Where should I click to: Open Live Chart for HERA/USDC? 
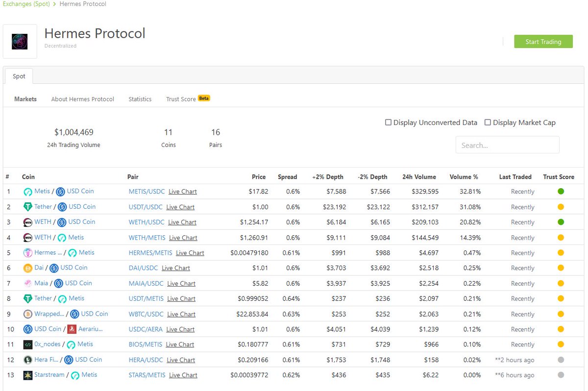tap(181, 360)
